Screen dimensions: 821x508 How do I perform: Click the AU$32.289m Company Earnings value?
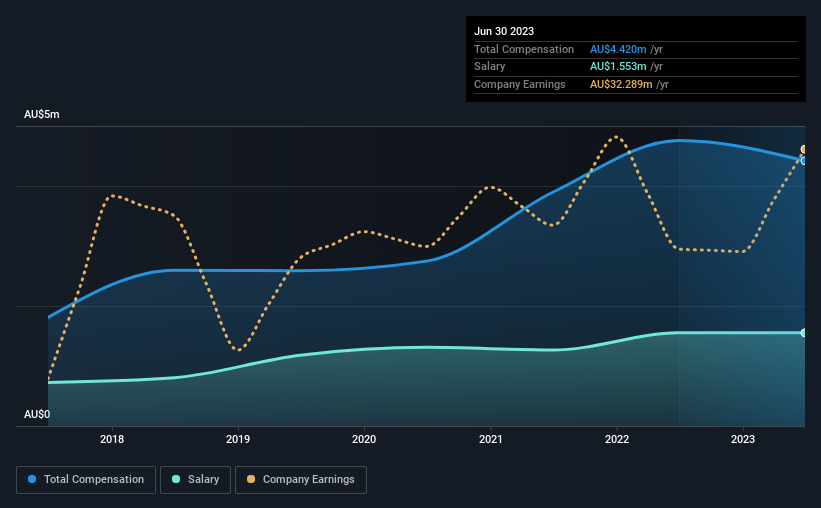click(621, 84)
